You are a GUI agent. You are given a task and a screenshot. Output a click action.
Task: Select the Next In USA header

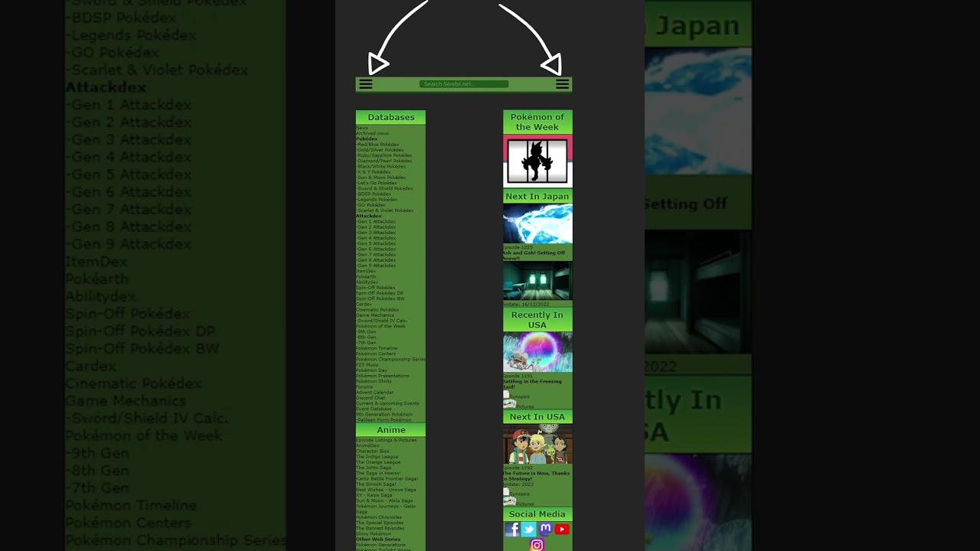point(537,417)
